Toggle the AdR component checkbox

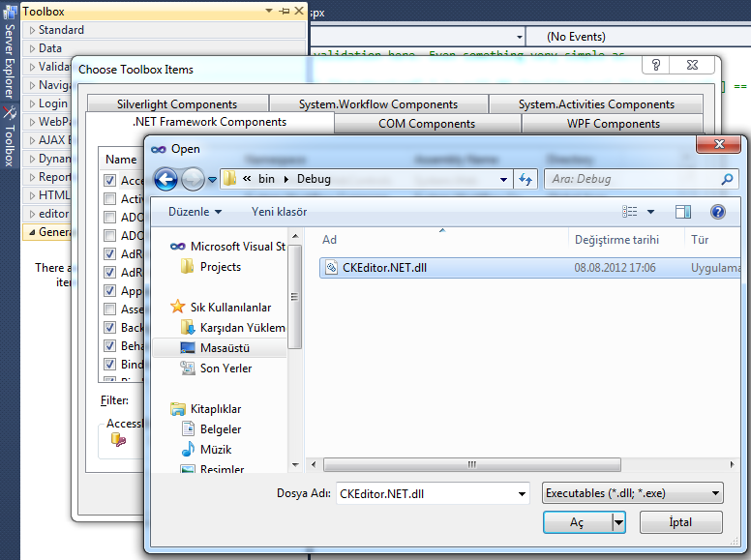click(110, 254)
